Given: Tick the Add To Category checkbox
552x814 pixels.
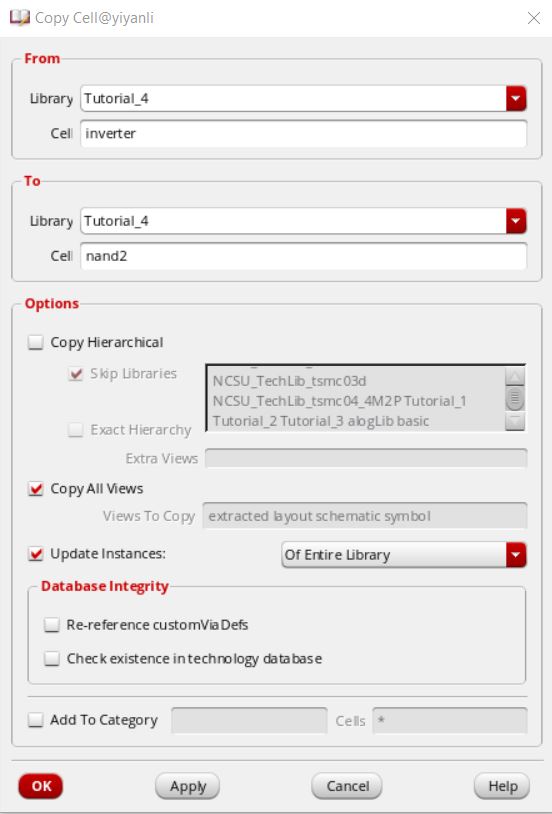Looking at the screenshot, I should (x=36, y=720).
